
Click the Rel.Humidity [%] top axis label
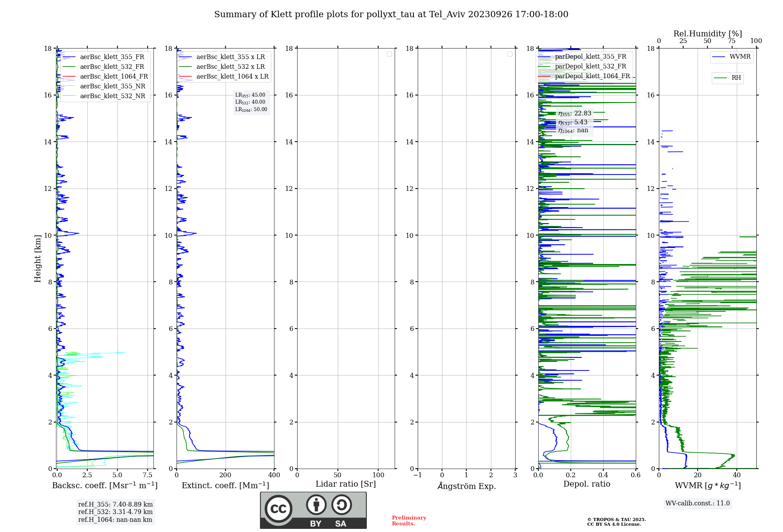(x=707, y=34)
